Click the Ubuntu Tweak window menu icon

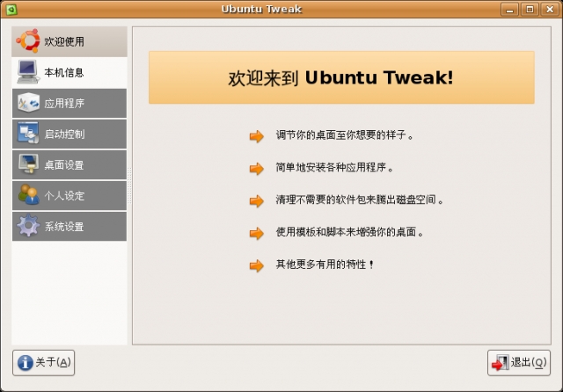coord(11,10)
